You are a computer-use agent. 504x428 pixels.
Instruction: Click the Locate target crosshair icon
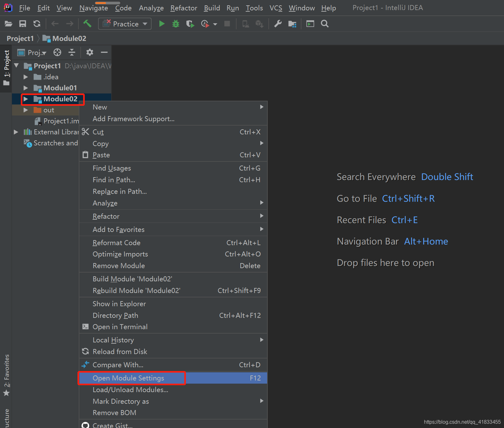57,52
